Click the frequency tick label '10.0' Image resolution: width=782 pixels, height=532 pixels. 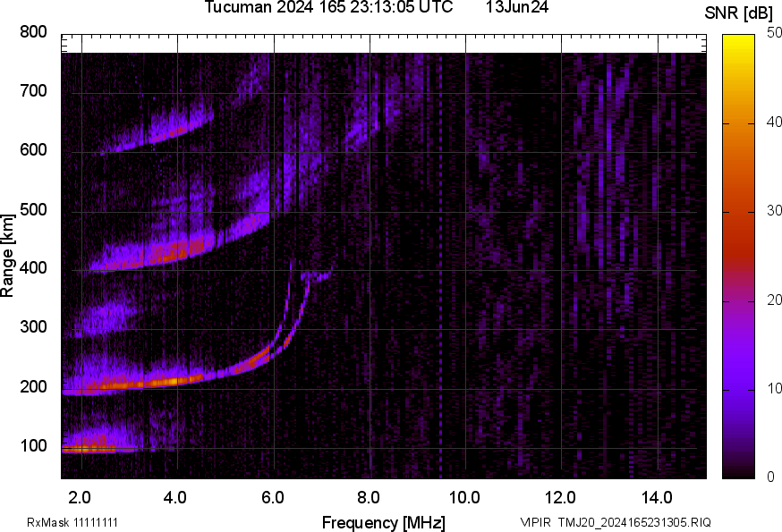point(464,497)
